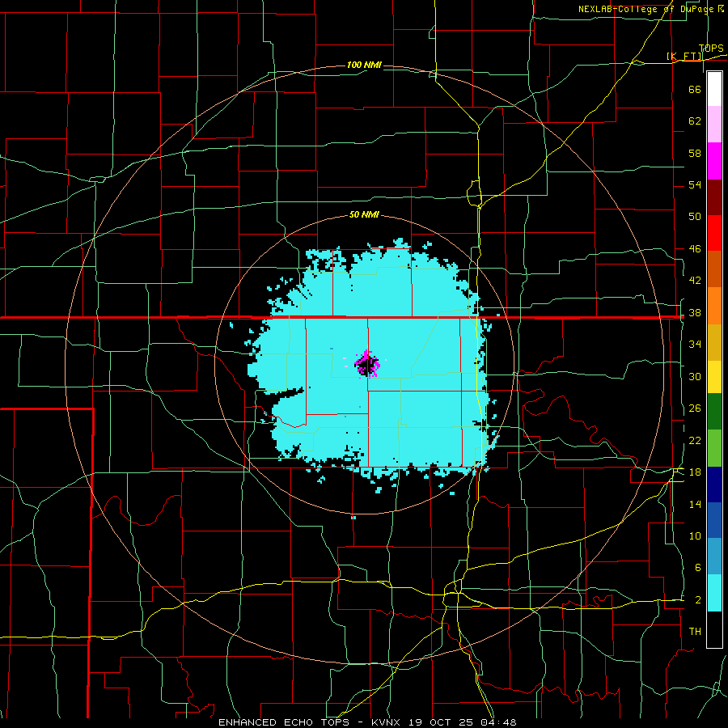Click the white swatch on the tops legend
This screenshot has width=728, height=728.
[714, 89]
